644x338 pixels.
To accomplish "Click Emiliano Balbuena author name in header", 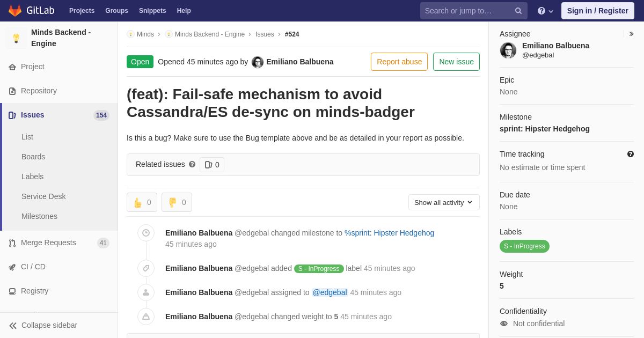I will click(300, 62).
